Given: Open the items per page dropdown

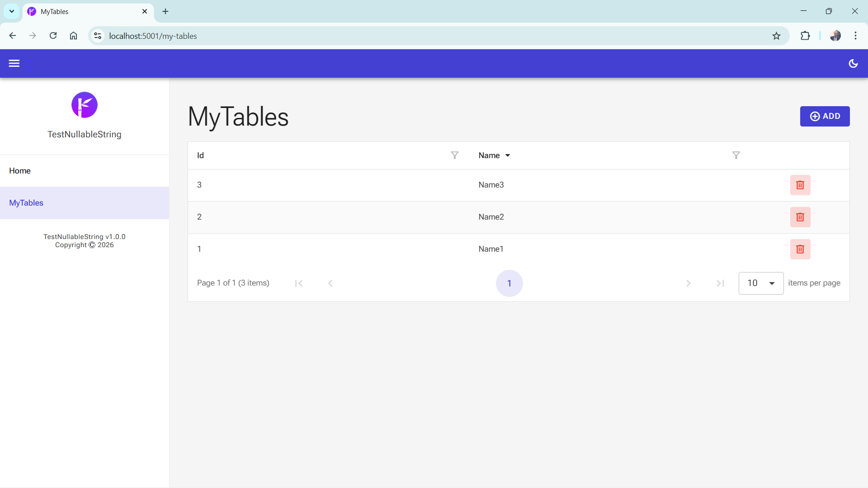Looking at the screenshot, I should (761, 283).
